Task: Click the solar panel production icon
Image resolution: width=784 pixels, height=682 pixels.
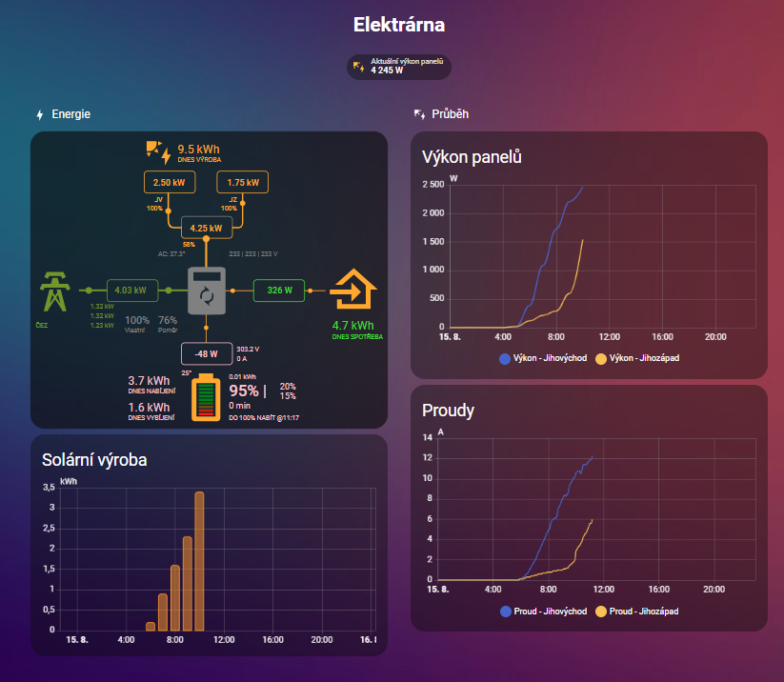Action: click(x=158, y=151)
